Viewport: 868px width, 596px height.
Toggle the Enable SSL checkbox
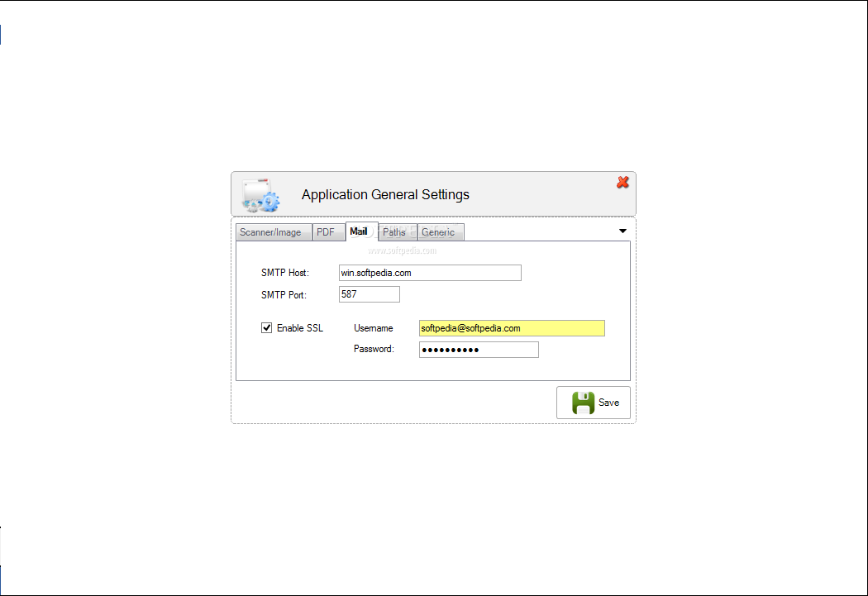click(267, 328)
